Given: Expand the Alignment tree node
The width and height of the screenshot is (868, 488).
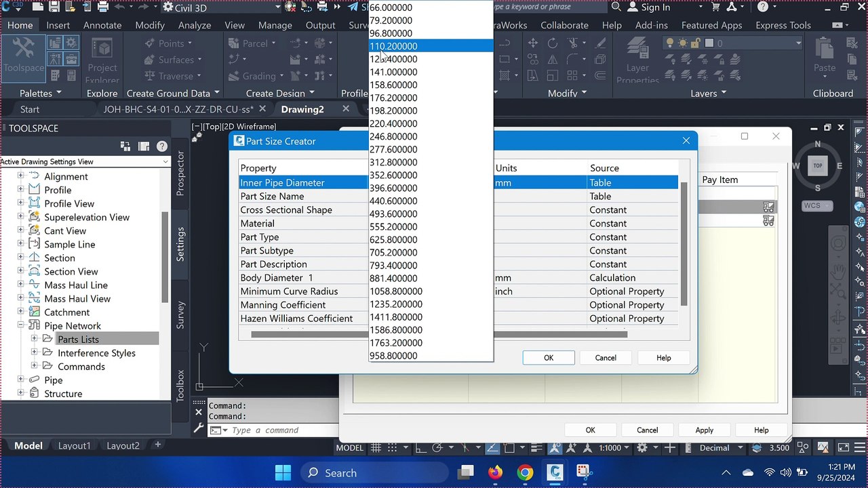Looking at the screenshot, I should pos(20,176).
